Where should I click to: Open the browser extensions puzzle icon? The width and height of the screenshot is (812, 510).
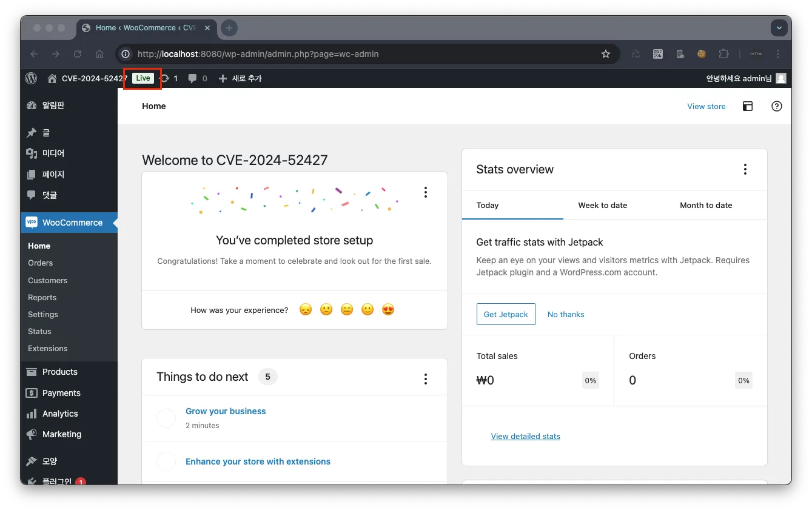point(723,54)
